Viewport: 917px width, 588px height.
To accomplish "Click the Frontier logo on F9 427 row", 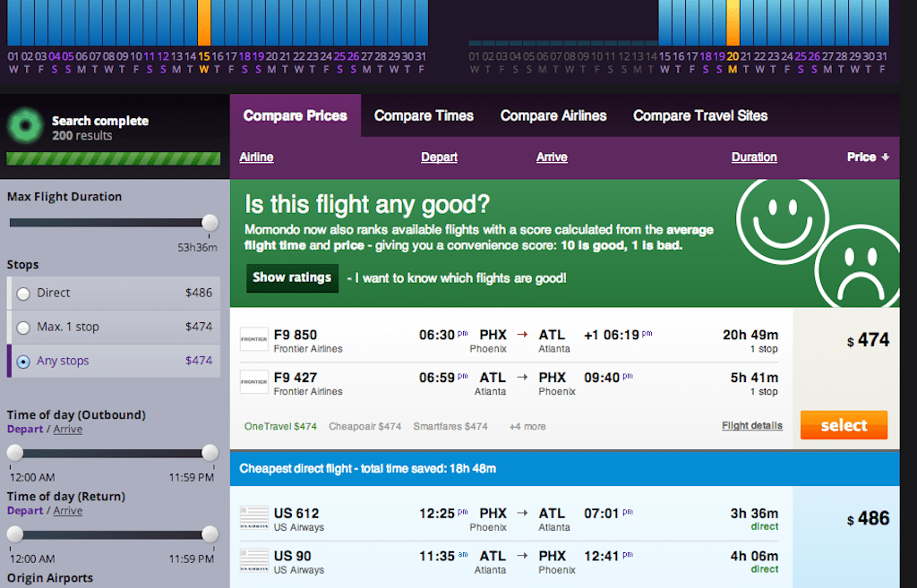I will pos(254,381).
